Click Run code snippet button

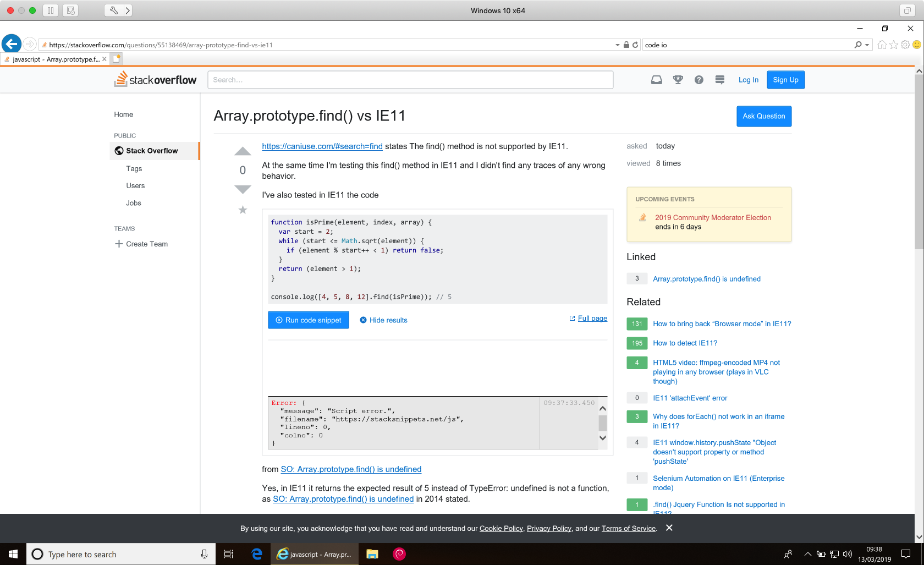tap(309, 320)
